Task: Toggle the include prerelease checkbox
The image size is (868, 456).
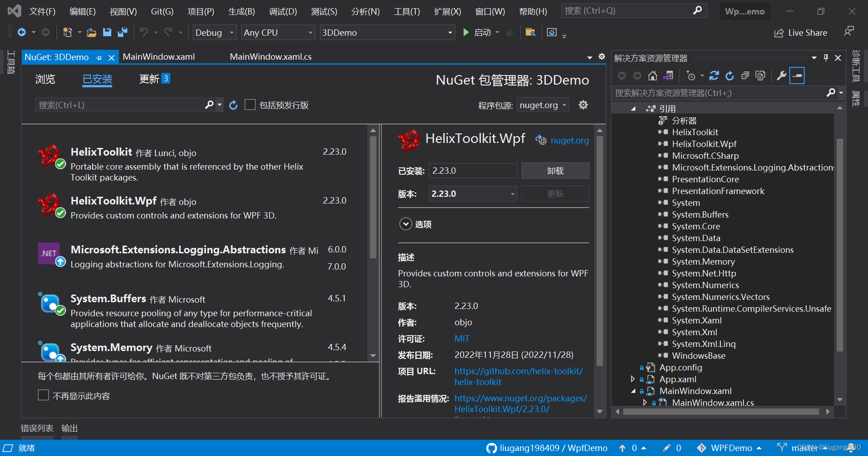Action: pyautogui.click(x=250, y=104)
